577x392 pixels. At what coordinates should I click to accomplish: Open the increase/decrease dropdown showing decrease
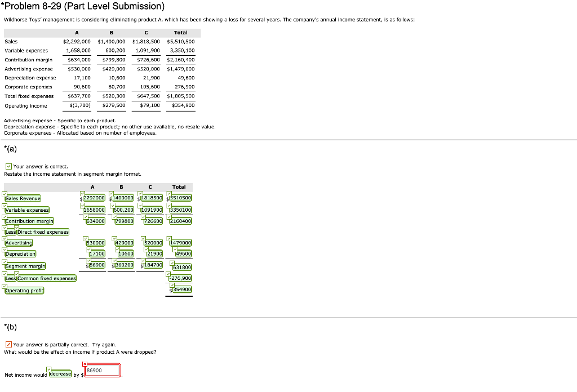point(60,374)
